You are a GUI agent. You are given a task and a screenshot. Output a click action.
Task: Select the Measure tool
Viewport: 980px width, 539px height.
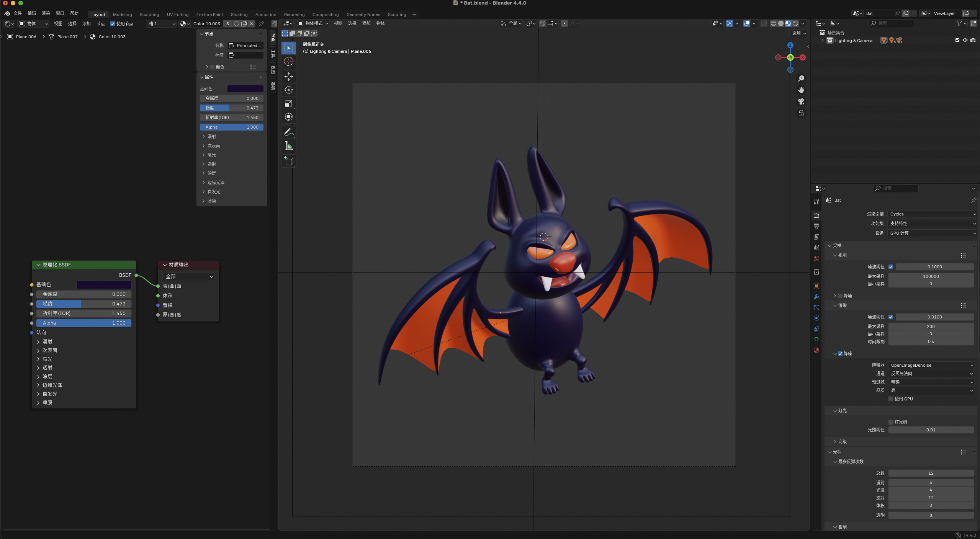click(289, 146)
